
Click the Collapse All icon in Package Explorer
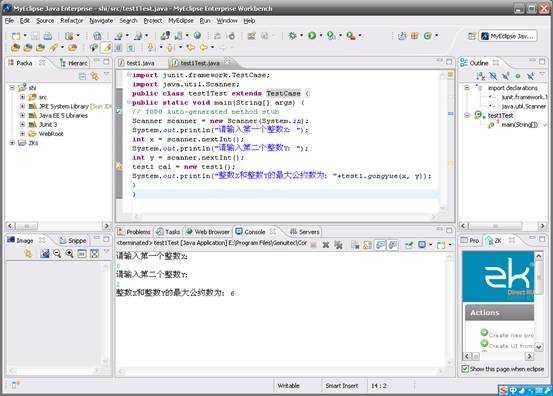(x=82, y=76)
